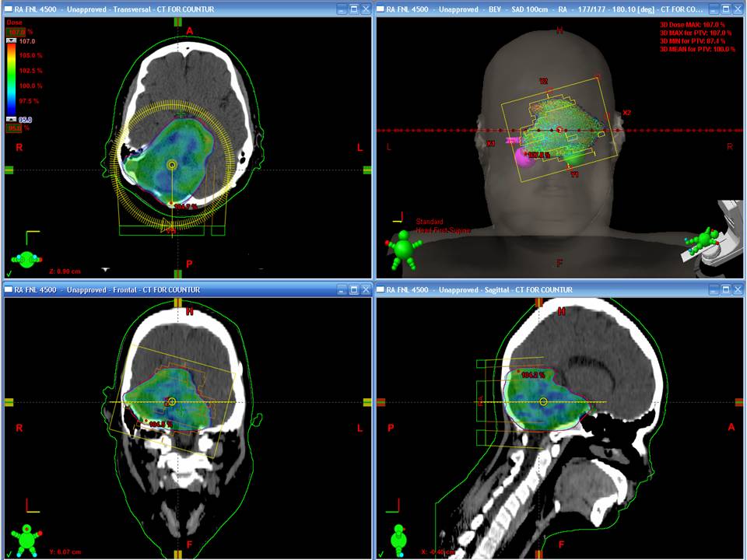Screen dimensions: 747x560
Task: Select the patient orientation figure in Sagittal view
Action: click(398, 540)
